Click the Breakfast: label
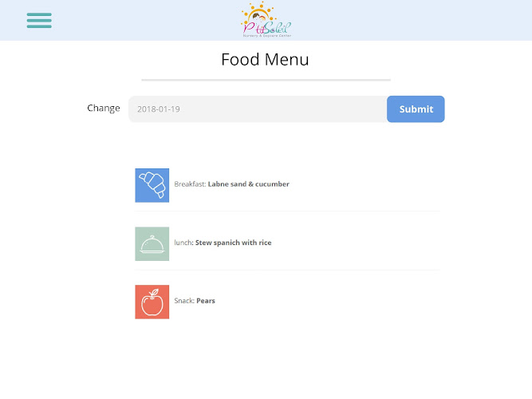Viewport: 532px width, 399px height. 190,184
